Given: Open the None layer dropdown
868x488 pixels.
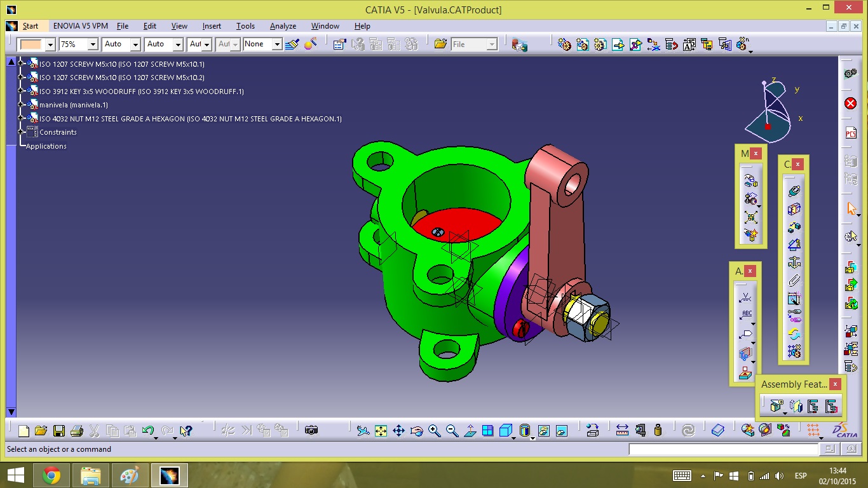Looking at the screenshot, I should [277, 44].
